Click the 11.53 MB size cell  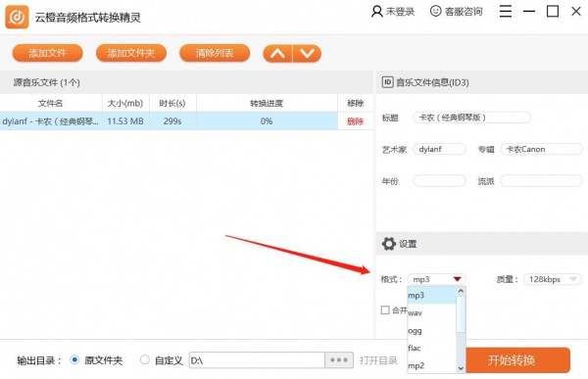pos(125,121)
